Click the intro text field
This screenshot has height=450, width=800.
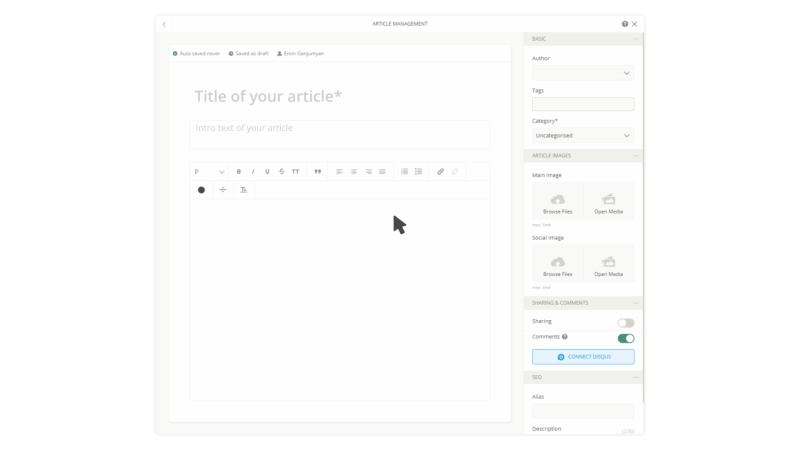(339, 135)
